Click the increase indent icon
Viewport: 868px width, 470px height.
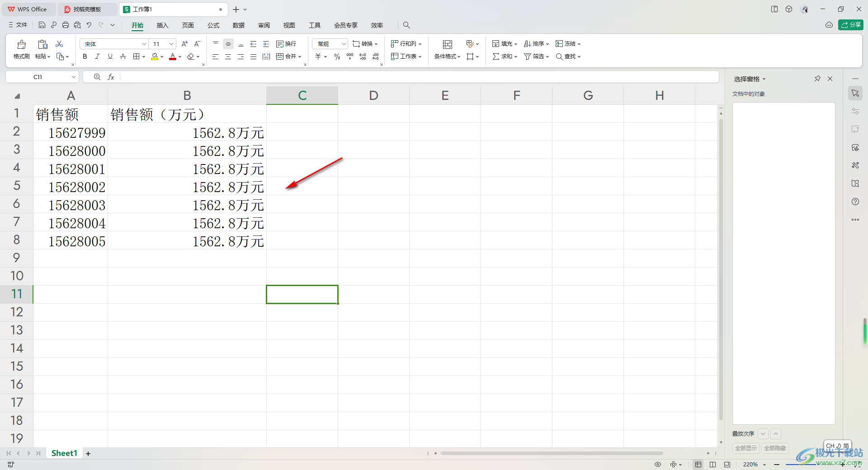click(x=266, y=44)
